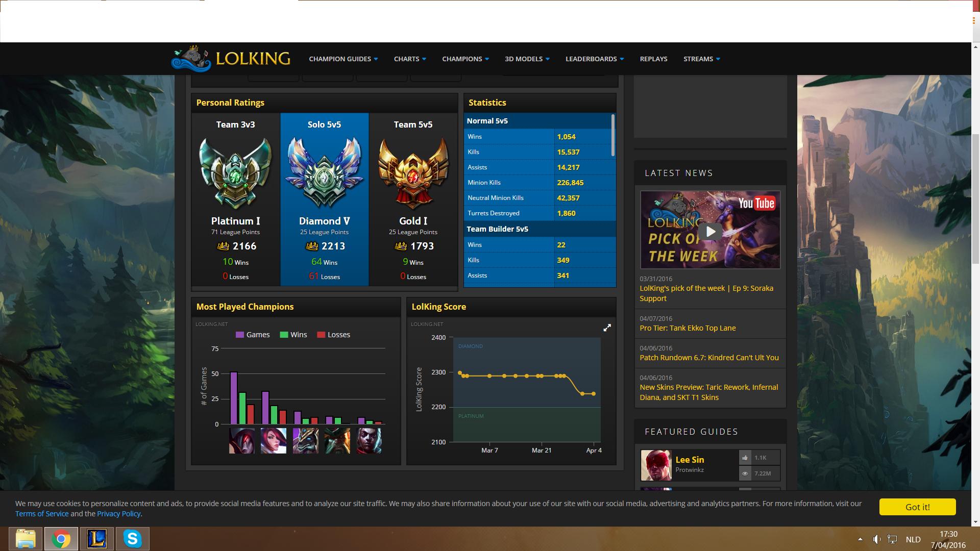Open League of Legends client taskbar icon
Image resolution: width=980 pixels, height=551 pixels.
(97, 539)
